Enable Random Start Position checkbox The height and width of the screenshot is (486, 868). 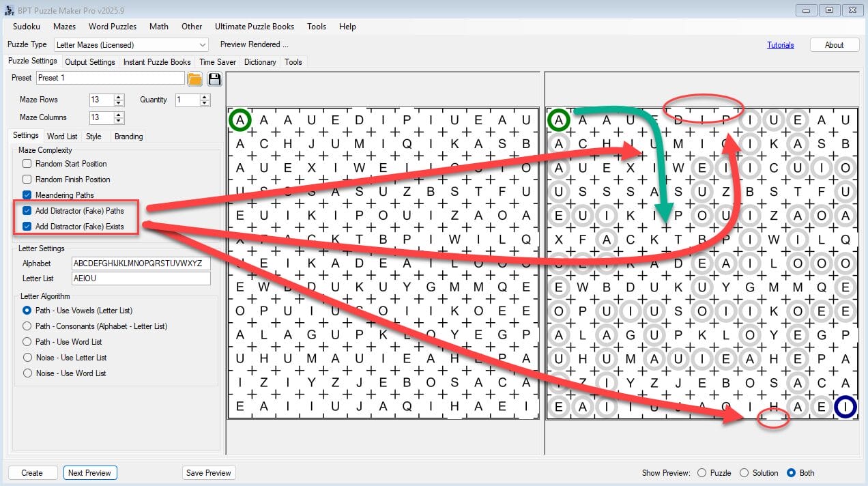[27, 164]
